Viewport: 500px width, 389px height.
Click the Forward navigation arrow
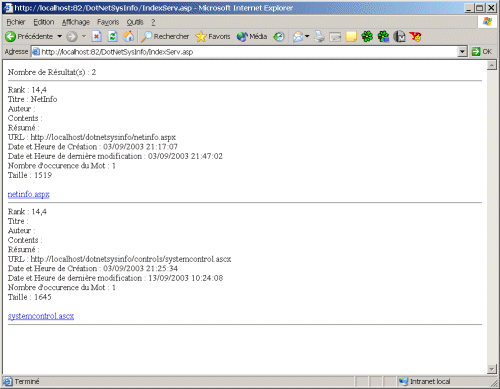pyautogui.click(x=72, y=36)
